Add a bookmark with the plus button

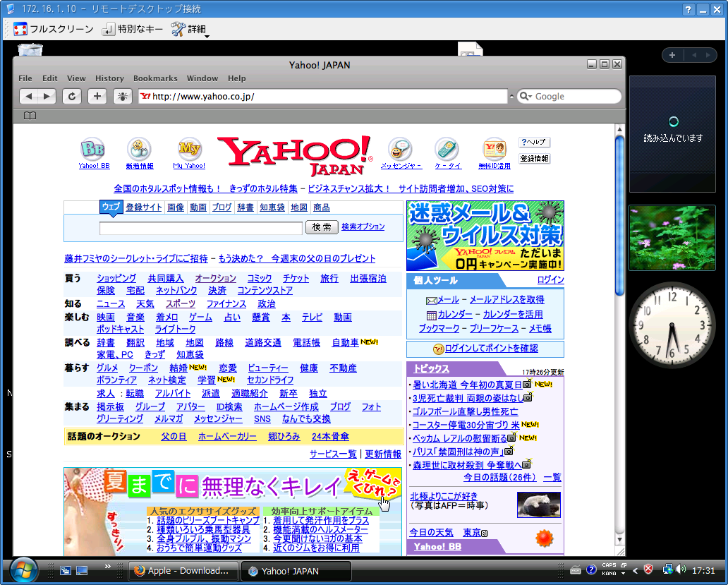click(x=97, y=96)
